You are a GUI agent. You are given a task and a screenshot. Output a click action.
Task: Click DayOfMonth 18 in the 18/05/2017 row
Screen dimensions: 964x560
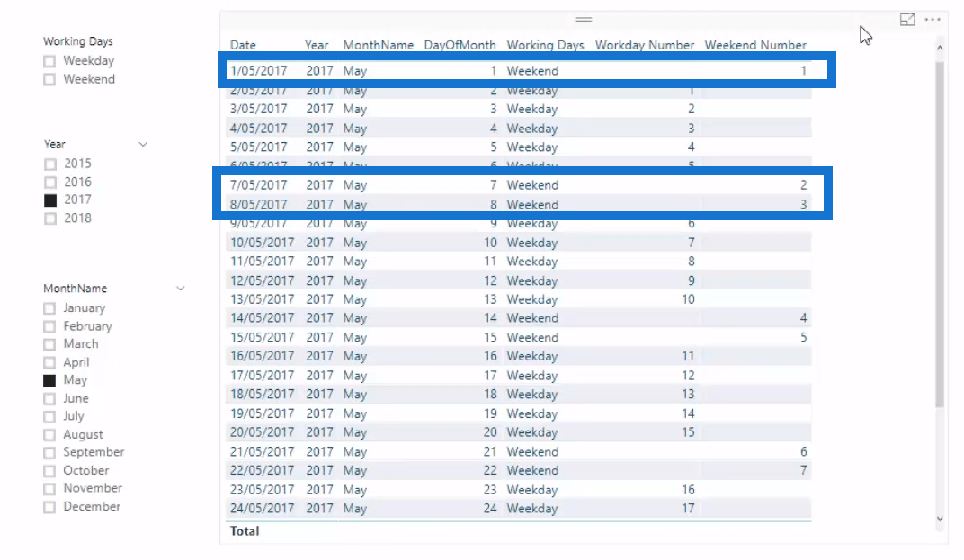(x=490, y=394)
